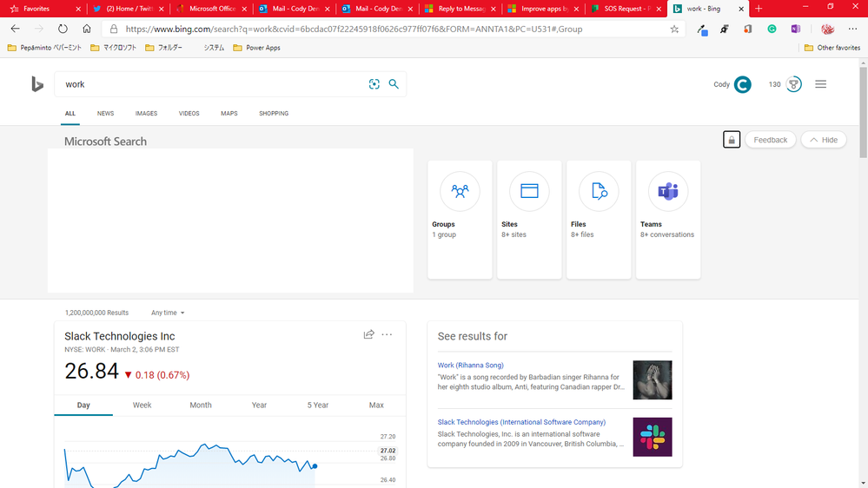Click the Microsoft Search lock icon
Viewport: 868px width, 488px height.
click(x=732, y=140)
